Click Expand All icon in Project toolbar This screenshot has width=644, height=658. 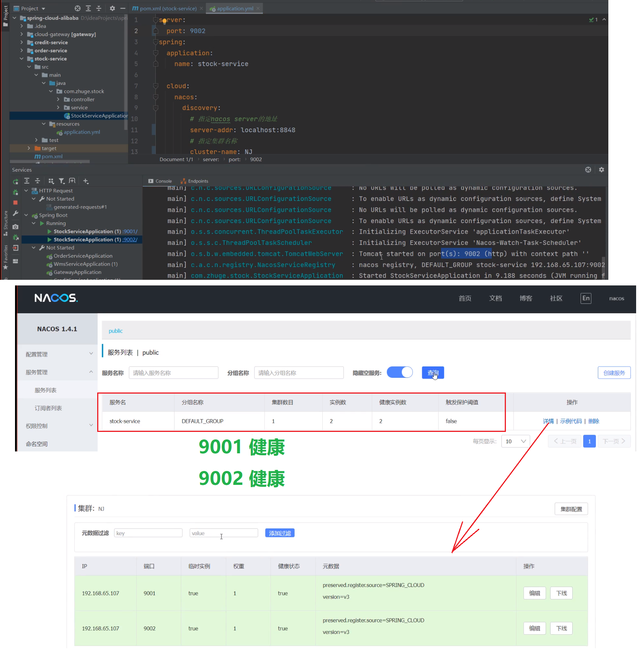pyautogui.click(x=88, y=8)
